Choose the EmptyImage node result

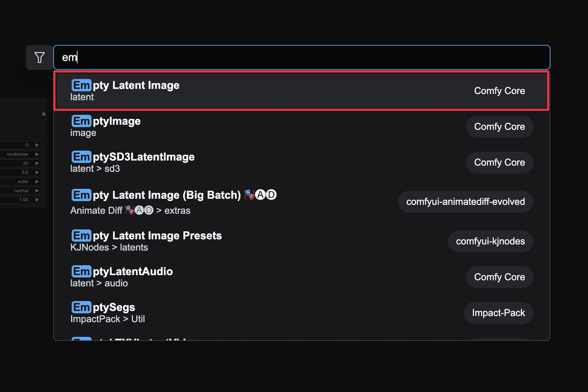click(x=302, y=126)
